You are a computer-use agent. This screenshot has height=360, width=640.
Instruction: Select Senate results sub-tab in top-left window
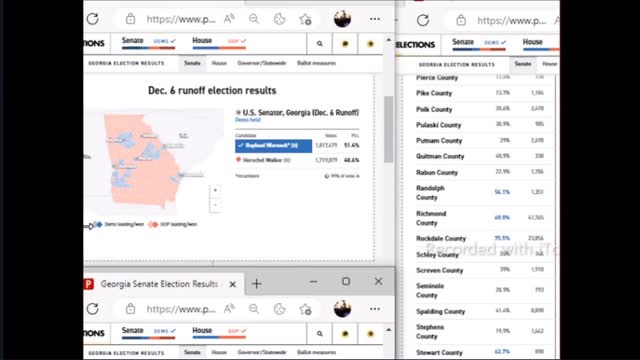pos(192,63)
